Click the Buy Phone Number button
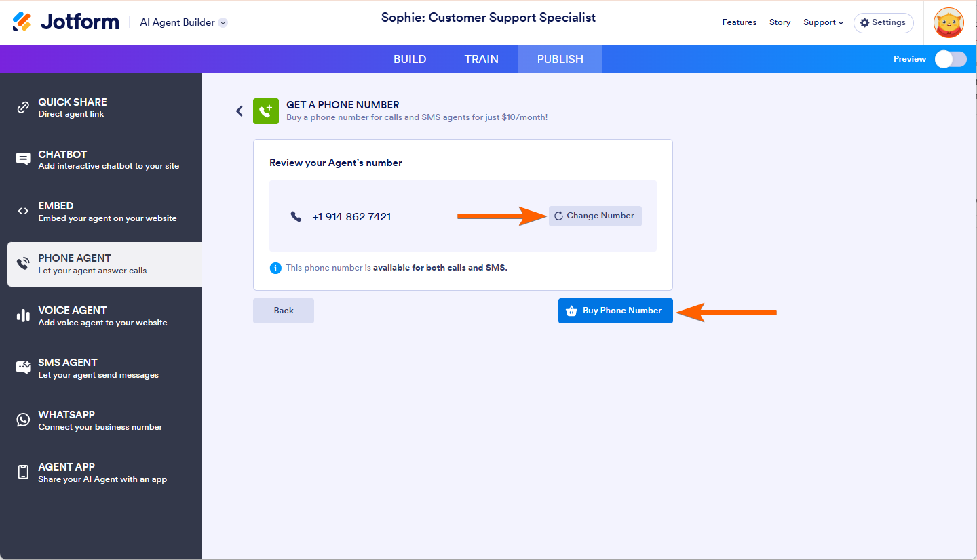 (x=615, y=311)
